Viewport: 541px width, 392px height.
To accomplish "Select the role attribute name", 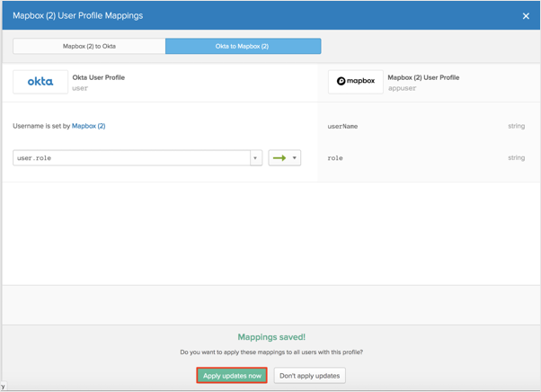I will (335, 158).
